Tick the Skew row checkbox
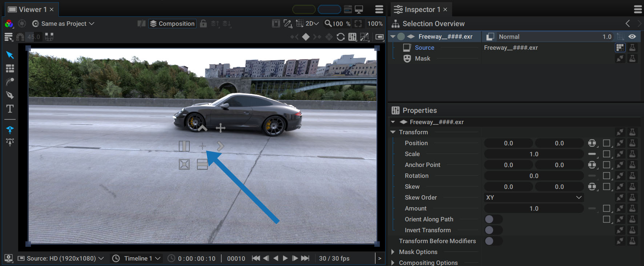 click(607, 187)
